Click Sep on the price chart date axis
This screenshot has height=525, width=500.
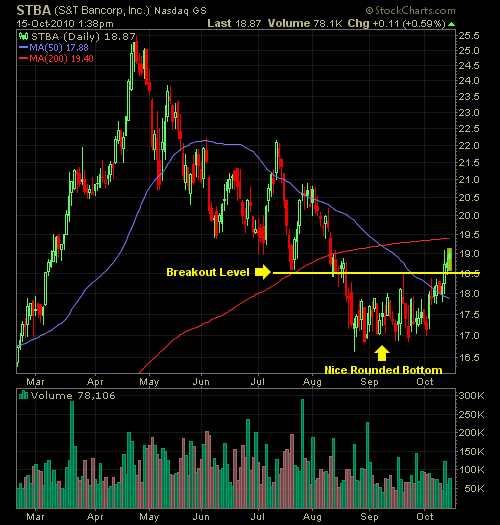369,382
